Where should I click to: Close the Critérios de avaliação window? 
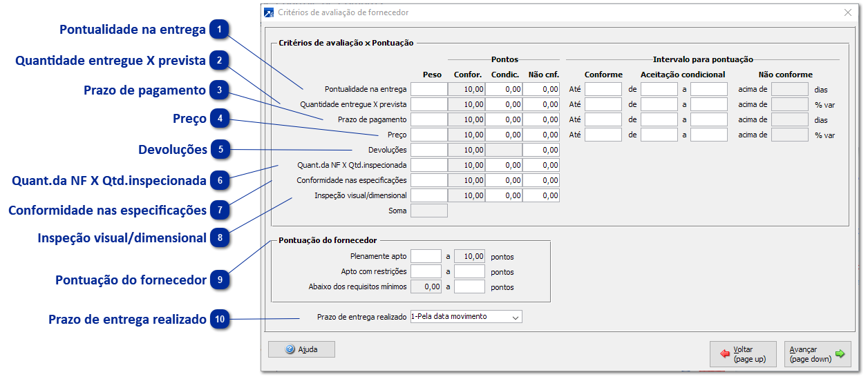(x=848, y=12)
